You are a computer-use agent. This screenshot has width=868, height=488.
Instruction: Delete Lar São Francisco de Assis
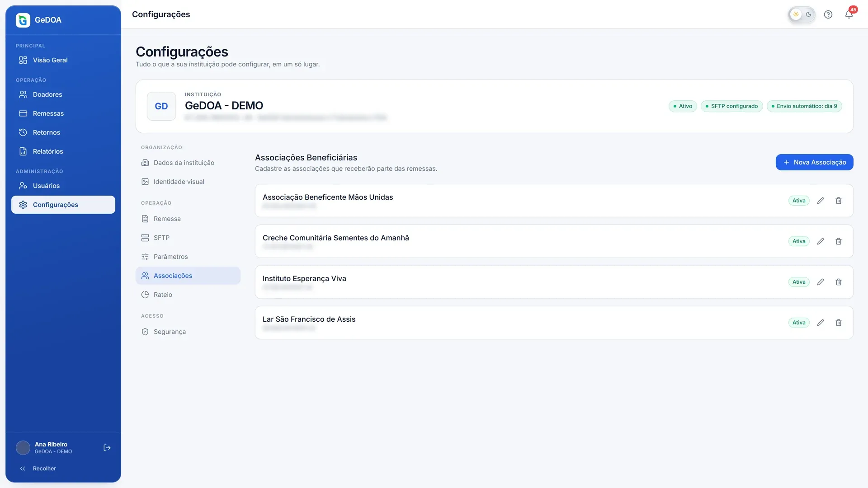click(x=839, y=323)
